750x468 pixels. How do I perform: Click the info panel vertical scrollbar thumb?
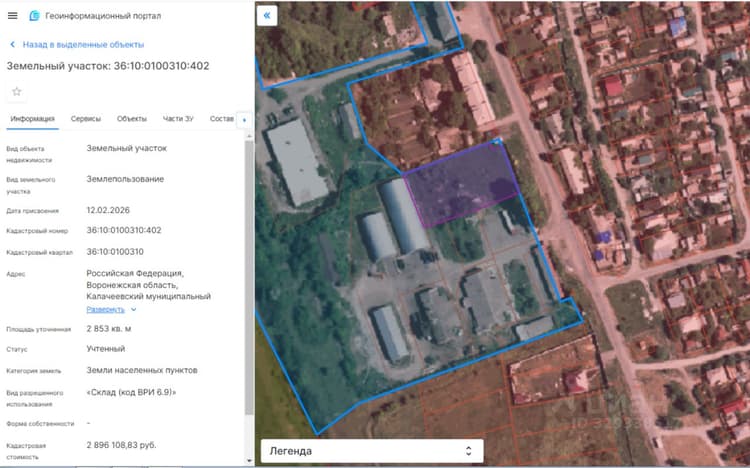[x=249, y=278]
